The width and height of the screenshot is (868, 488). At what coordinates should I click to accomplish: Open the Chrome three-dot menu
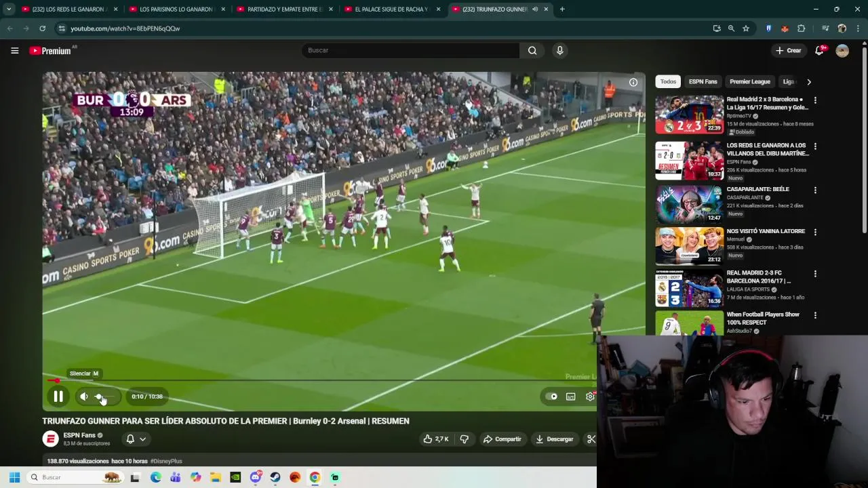859,28
